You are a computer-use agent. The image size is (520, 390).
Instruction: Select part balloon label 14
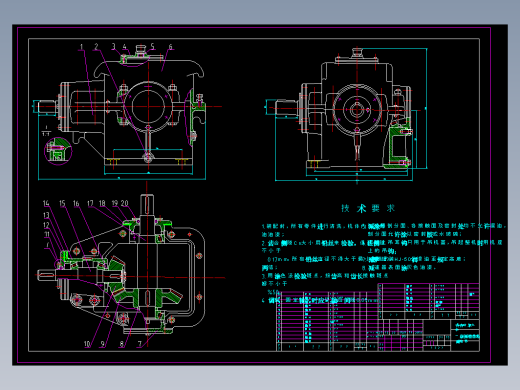46,203
